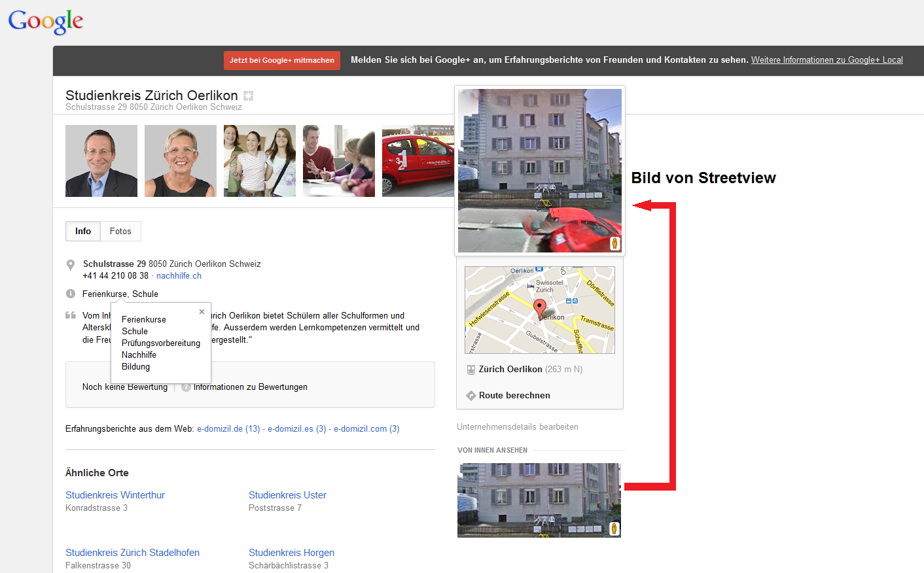Click Unternehmensdetails bearbeiten
924x573 pixels.
(518, 427)
